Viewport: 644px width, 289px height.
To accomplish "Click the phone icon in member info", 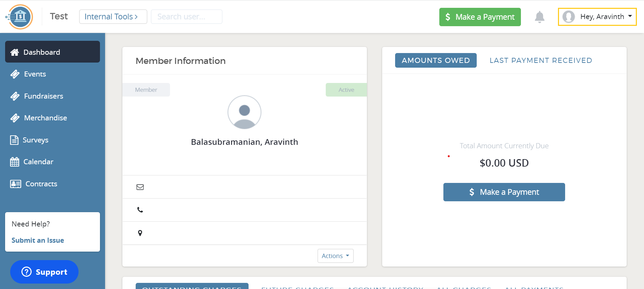I will point(140,210).
